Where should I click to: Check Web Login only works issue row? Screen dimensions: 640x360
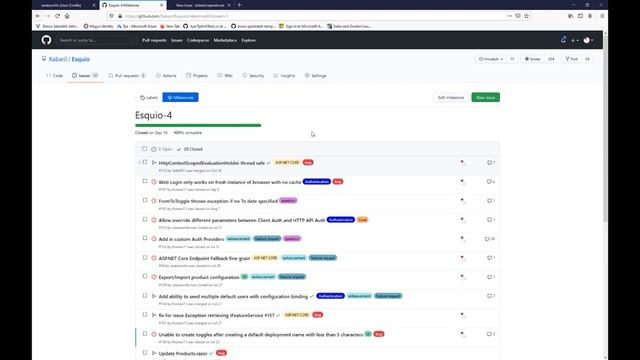coord(144,181)
